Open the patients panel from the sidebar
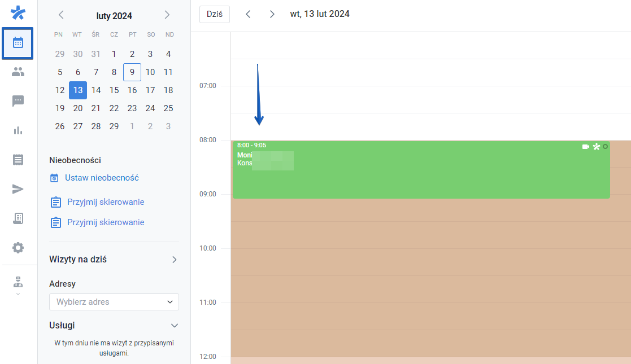The width and height of the screenshot is (631, 364). point(18,72)
